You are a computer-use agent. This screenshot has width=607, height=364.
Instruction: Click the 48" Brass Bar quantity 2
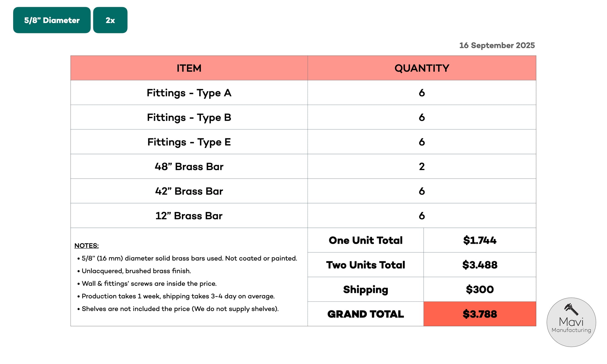click(x=422, y=166)
